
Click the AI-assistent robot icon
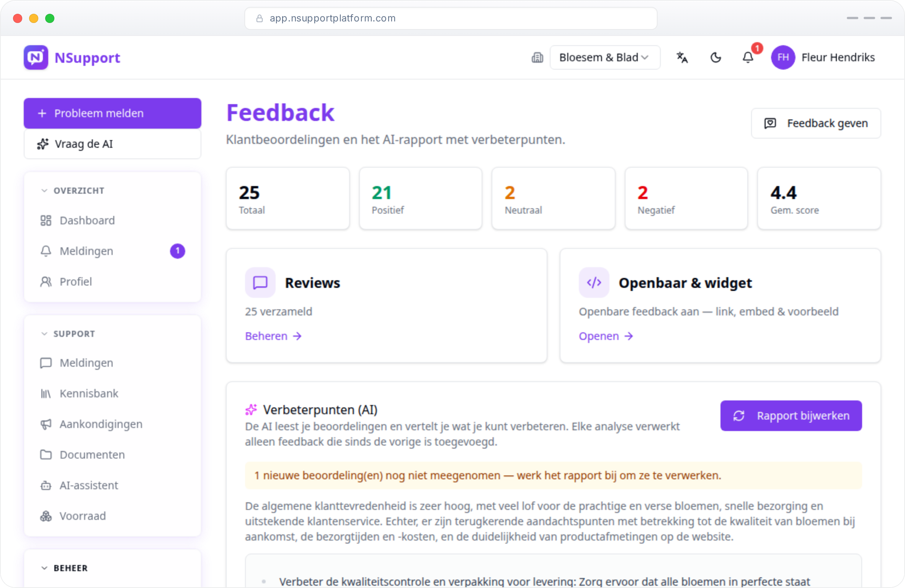46,485
